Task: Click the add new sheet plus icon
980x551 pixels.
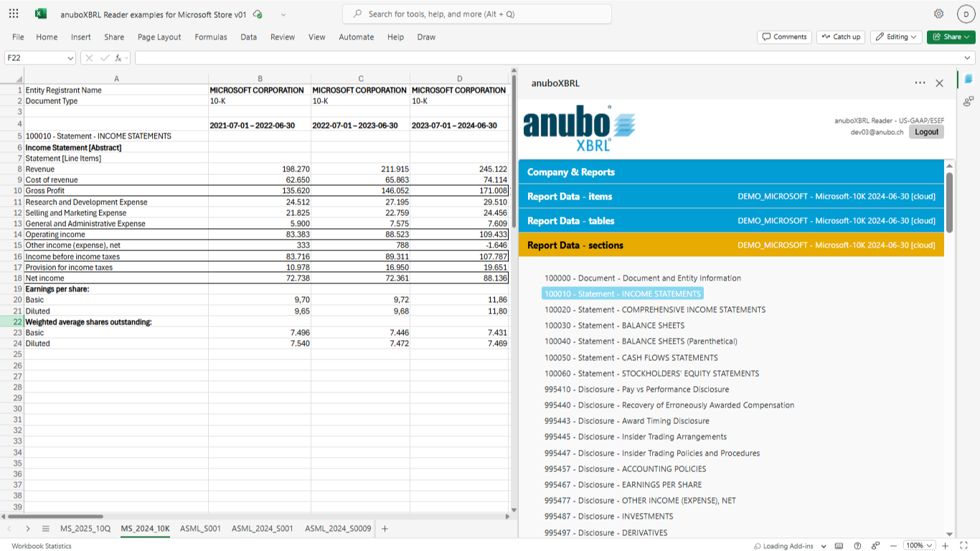Action: pos(385,529)
